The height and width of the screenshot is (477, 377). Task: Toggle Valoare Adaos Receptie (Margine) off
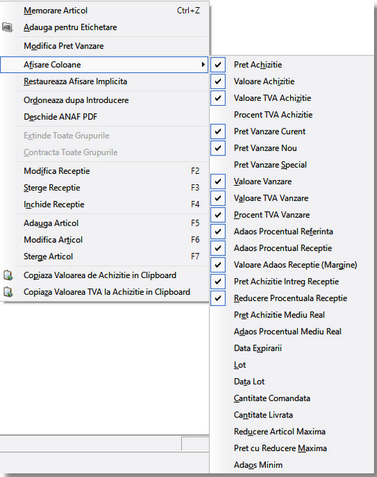coord(218,265)
